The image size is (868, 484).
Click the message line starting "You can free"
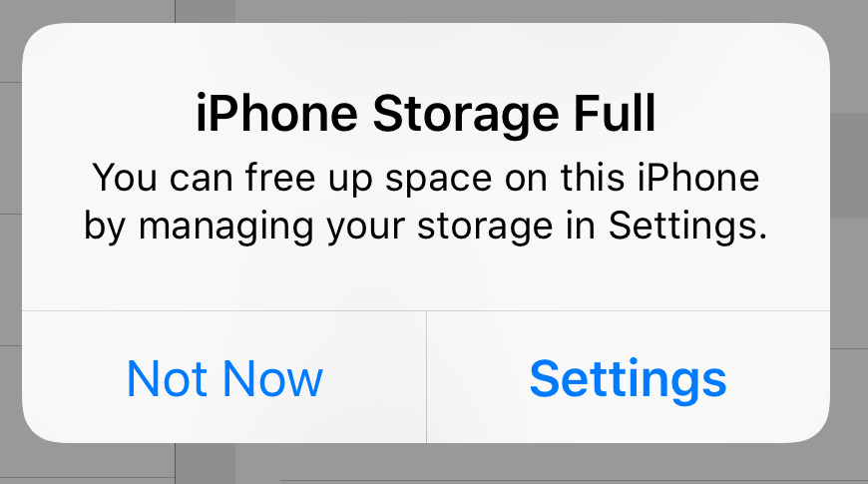point(426,180)
